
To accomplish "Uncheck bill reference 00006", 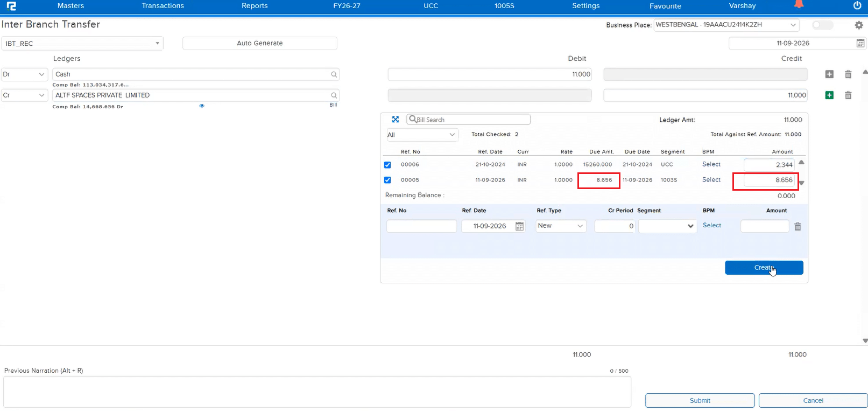I will tap(387, 165).
